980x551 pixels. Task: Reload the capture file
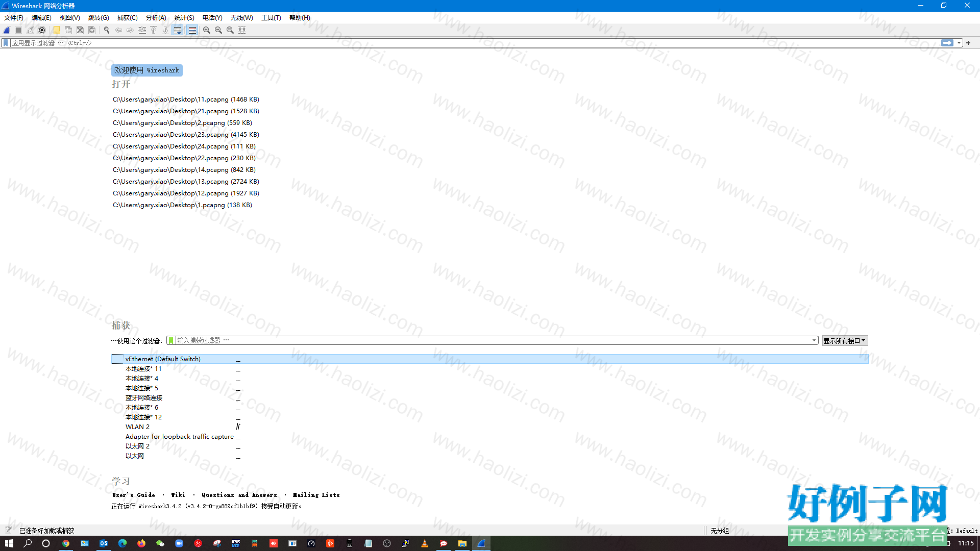[92, 30]
